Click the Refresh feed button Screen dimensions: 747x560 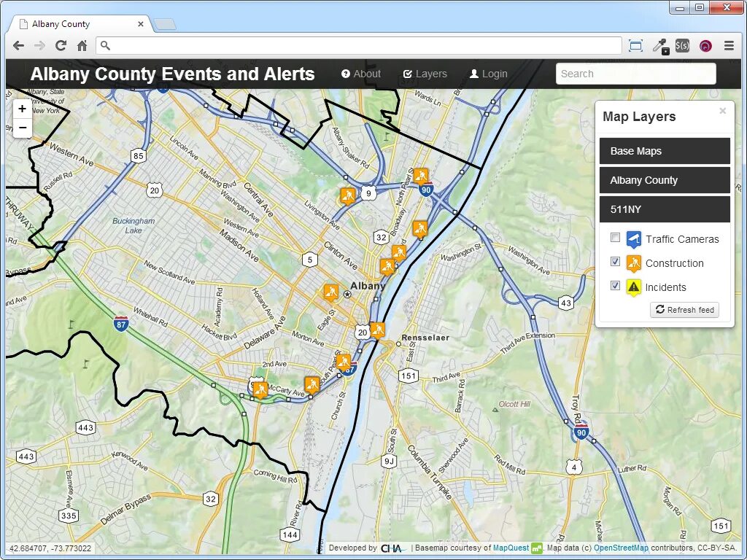[x=684, y=309]
